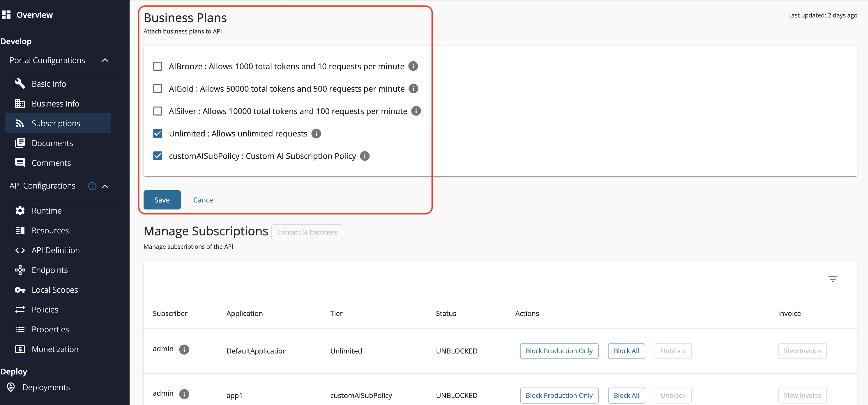
Task: Click the API Configurations info icon
Action: point(92,186)
